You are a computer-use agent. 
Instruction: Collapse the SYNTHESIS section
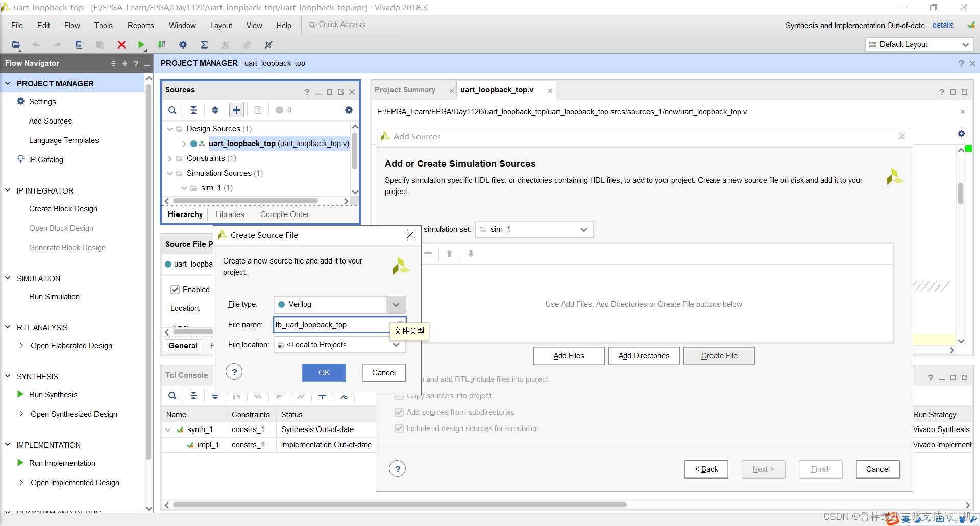(8, 376)
